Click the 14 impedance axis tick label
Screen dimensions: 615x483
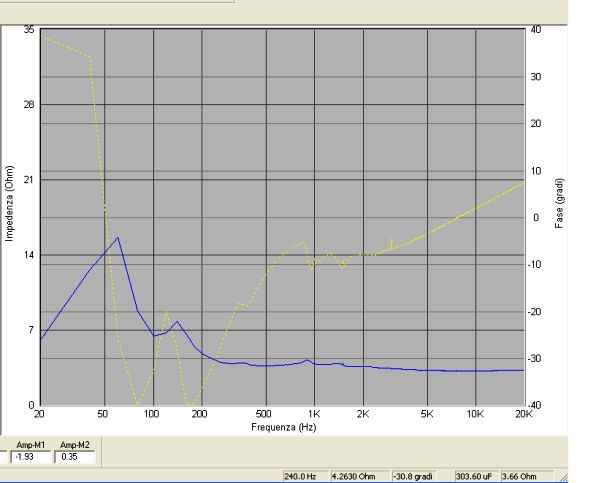[29, 255]
